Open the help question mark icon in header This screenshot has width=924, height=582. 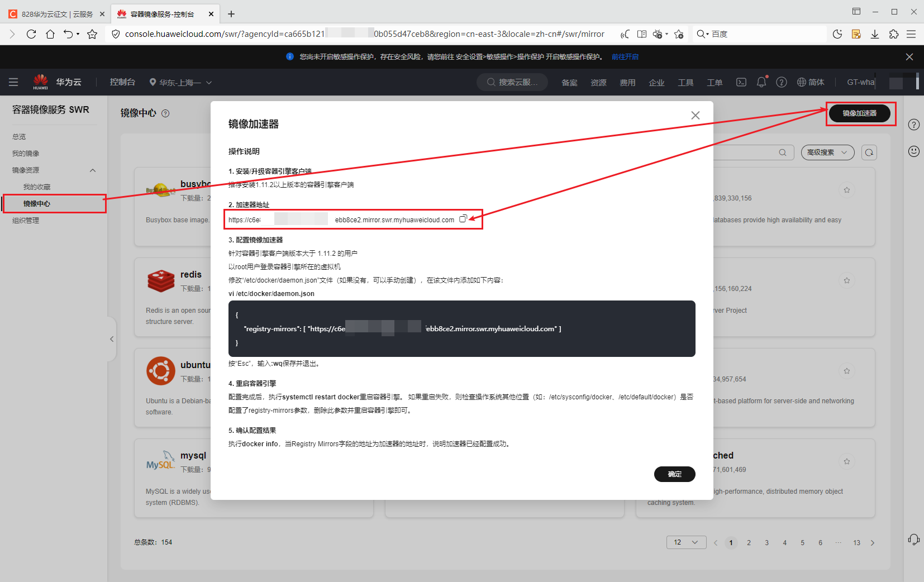click(782, 82)
